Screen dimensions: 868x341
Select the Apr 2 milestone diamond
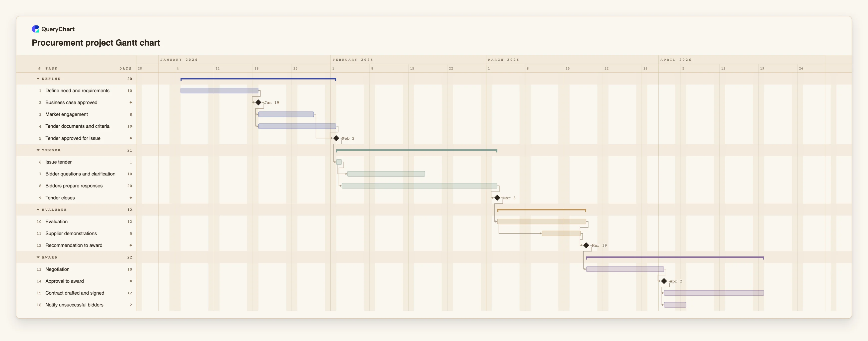[664, 281]
